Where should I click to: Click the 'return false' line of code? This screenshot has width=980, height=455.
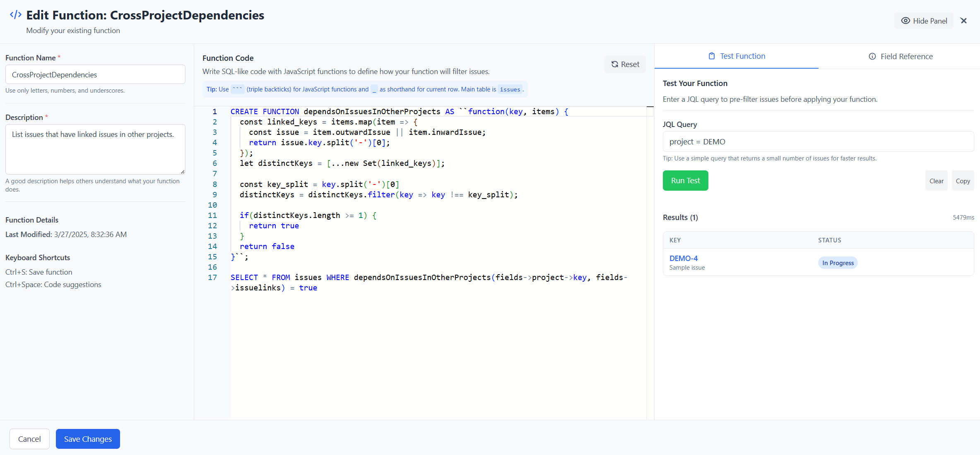tap(267, 246)
